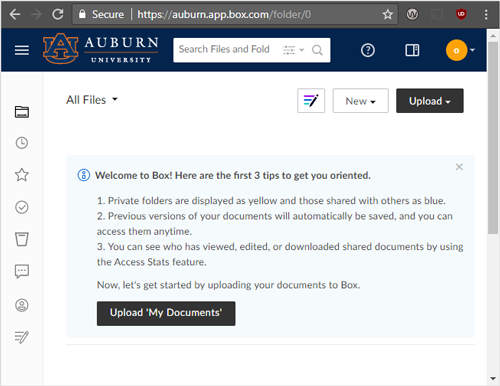Open Recents clock in sidebar
The height and width of the screenshot is (386, 500).
(22, 143)
